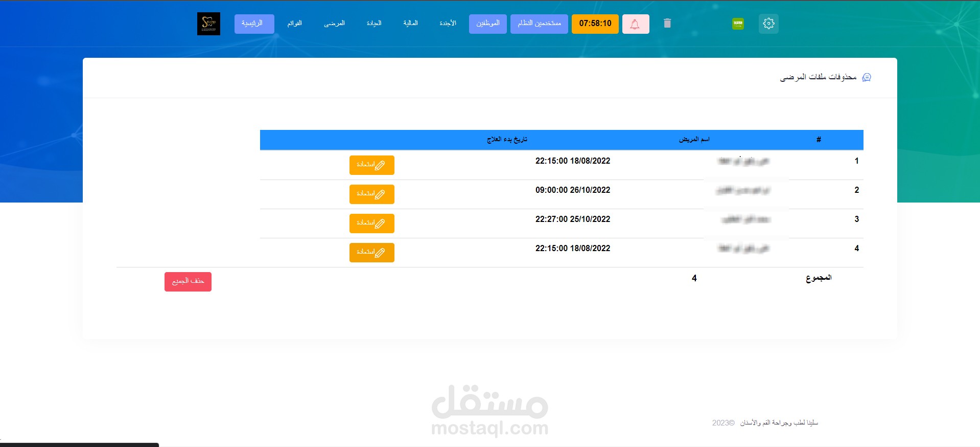Go to الرئيسية home tab
The image size is (980, 447).
pos(254,24)
